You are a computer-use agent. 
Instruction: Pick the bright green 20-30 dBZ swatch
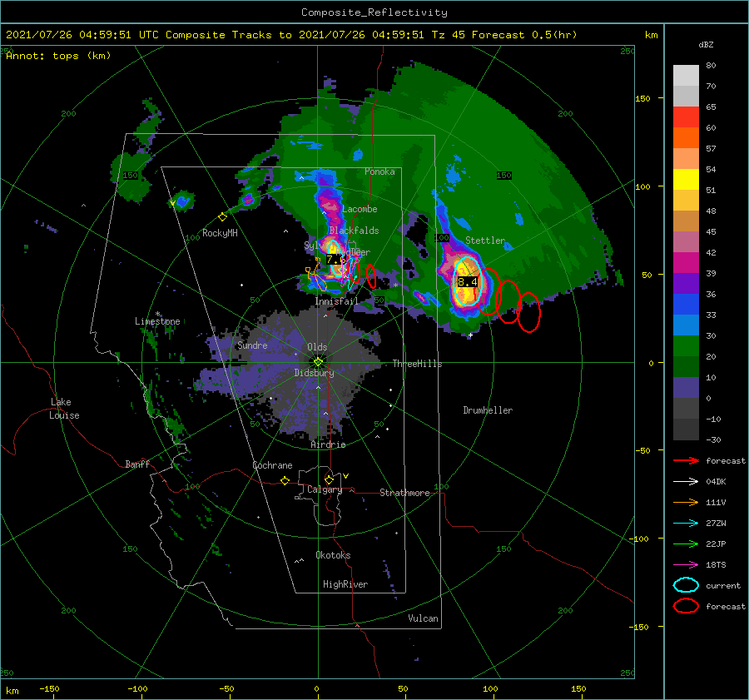click(x=686, y=345)
